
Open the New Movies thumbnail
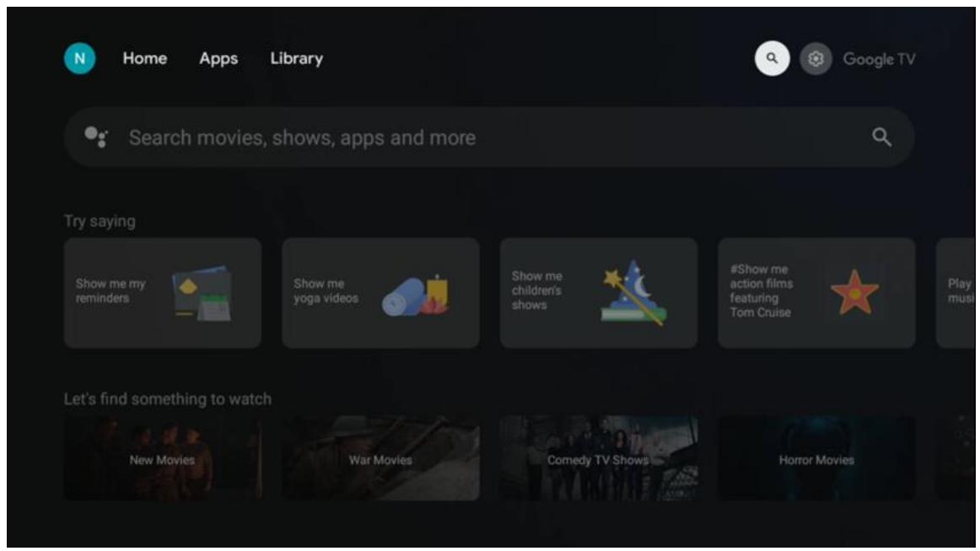point(163,458)
